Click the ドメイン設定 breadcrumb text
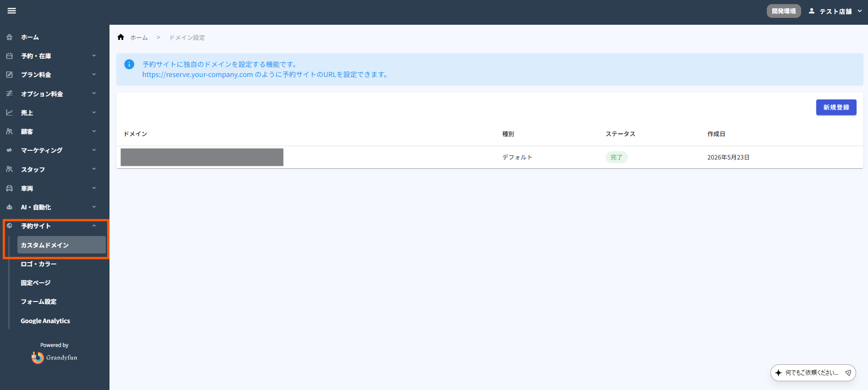 [187, 38]
